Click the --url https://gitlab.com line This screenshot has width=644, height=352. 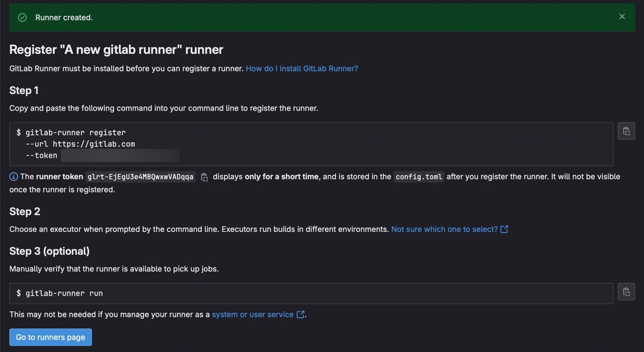pos(80,144)
